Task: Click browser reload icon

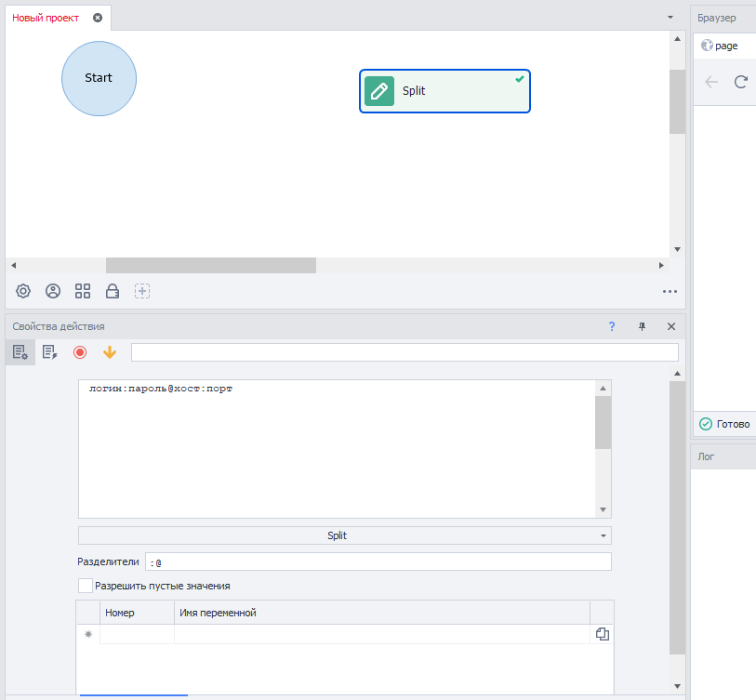Action: coord(741,82)
